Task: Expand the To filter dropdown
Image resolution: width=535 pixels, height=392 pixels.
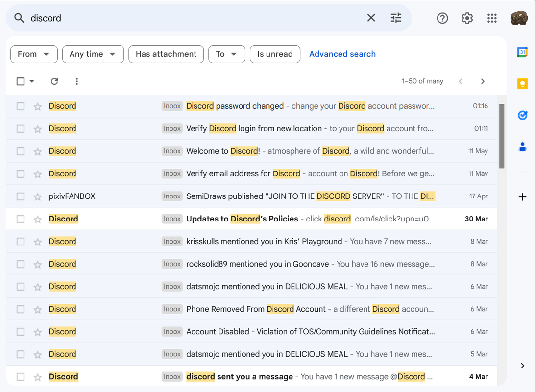Action: click(226, 54)
